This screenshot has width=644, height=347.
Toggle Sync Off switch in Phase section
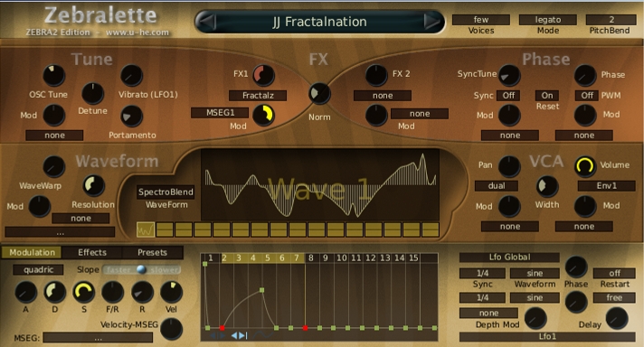tap(508, 96)
